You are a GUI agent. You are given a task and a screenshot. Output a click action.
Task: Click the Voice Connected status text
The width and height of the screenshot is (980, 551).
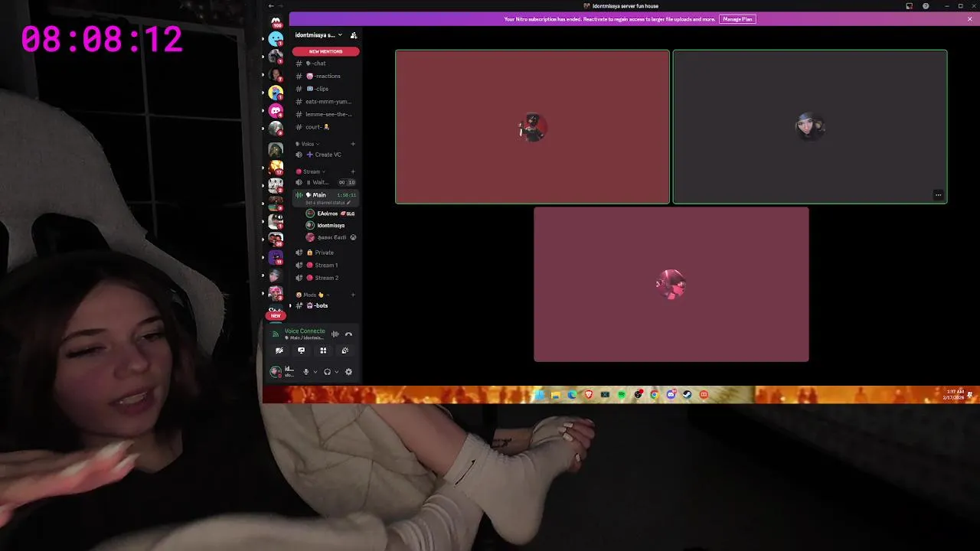305,331
